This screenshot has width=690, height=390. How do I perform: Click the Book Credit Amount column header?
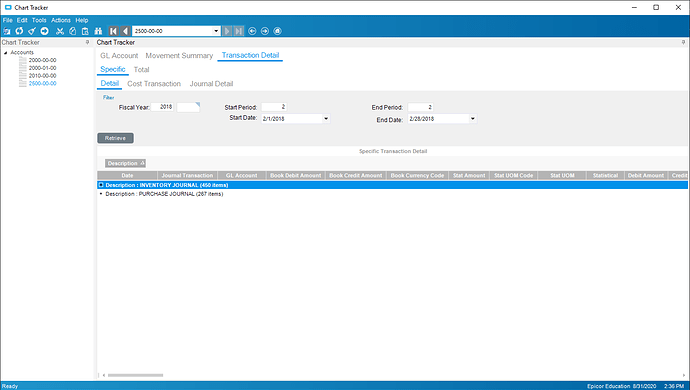356,175
